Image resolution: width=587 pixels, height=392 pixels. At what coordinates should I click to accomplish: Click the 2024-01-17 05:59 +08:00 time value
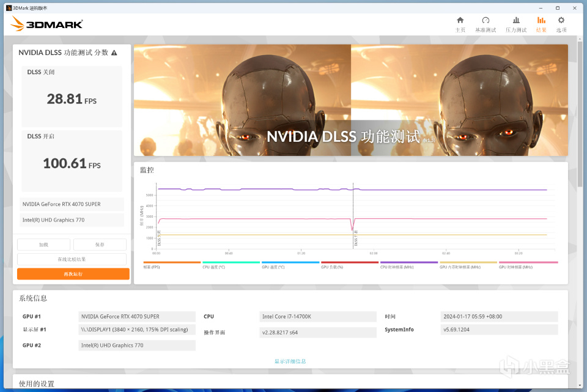499,316
